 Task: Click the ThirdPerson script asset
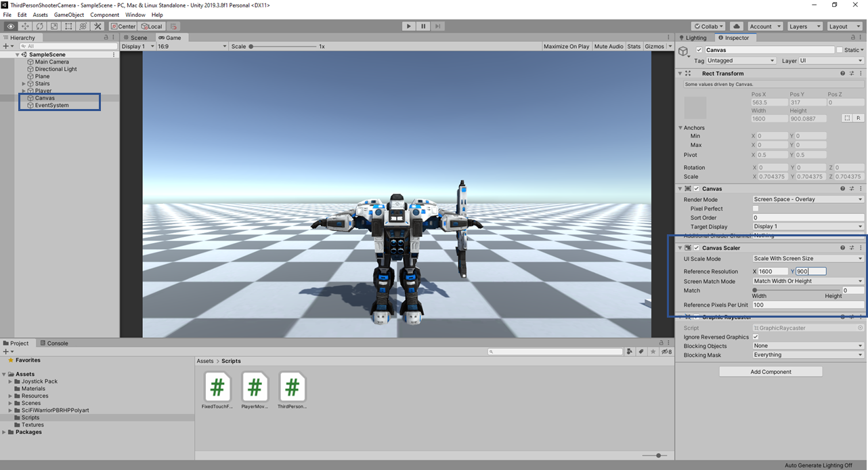point(292,391)
